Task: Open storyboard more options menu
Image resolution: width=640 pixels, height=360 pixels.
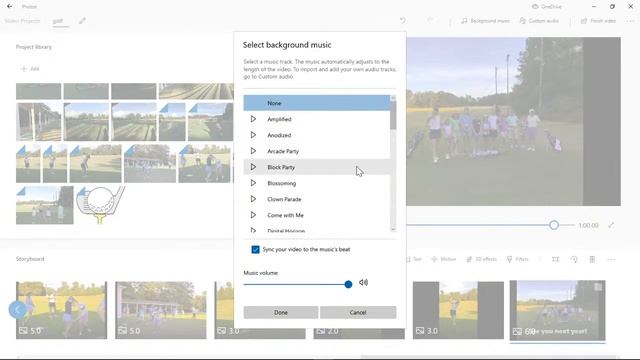Action: [x=611, y=259]
